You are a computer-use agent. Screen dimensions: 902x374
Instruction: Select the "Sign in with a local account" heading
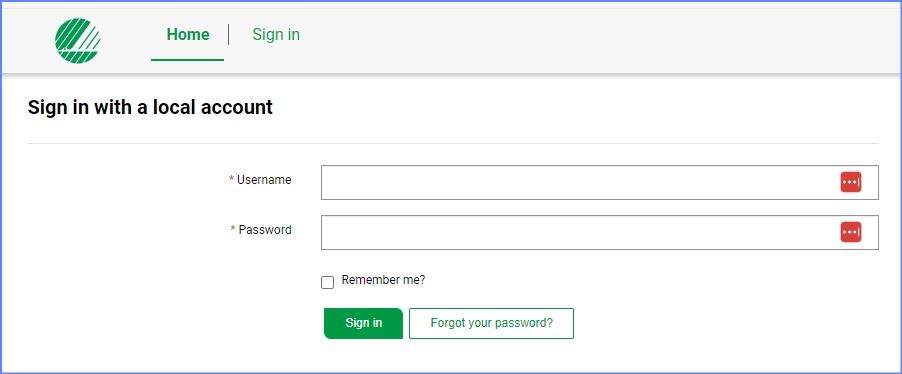click(150, 108)
